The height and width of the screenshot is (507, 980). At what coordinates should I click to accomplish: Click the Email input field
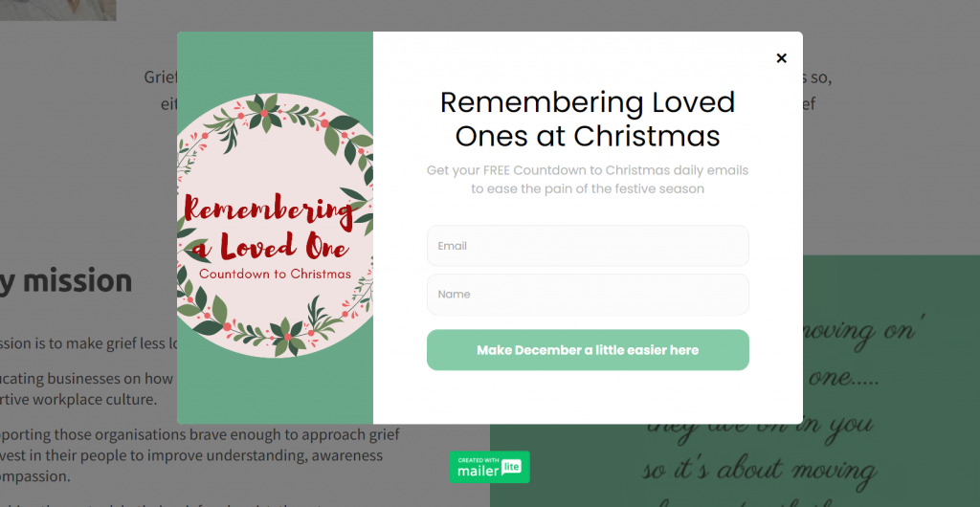(588, 246)
